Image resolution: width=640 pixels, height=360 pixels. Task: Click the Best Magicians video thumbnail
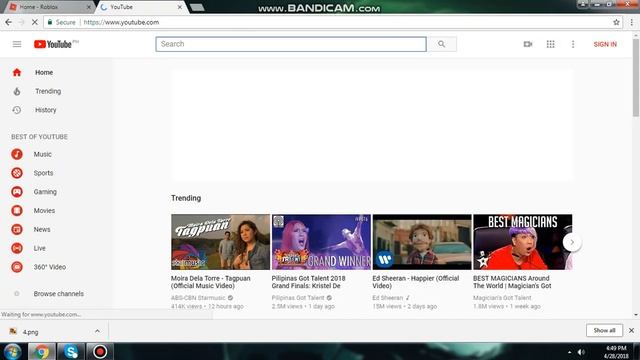coord(523,242)
